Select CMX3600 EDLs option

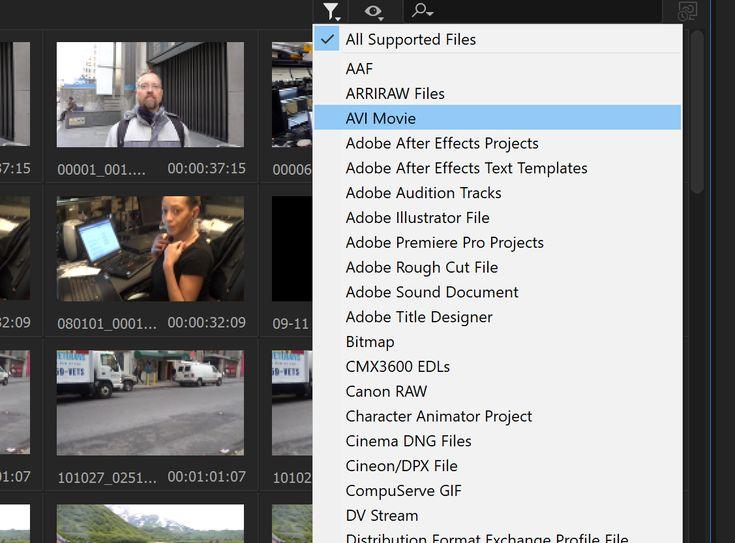tap(398, 367)
